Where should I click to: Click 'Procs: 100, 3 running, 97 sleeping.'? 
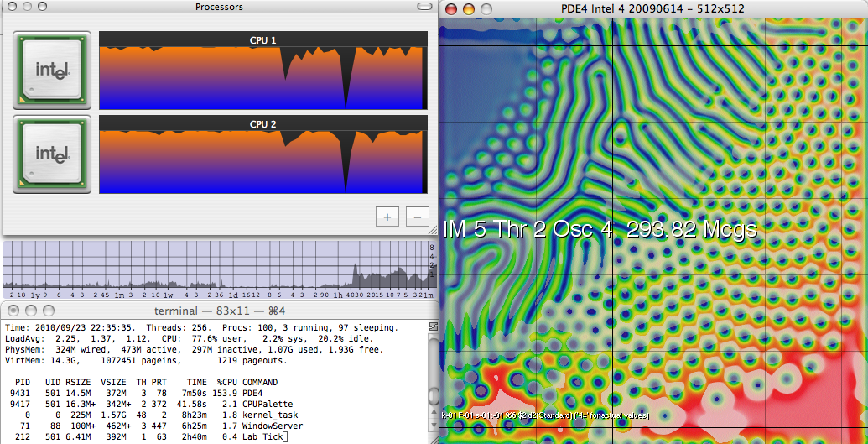[309, 327]
